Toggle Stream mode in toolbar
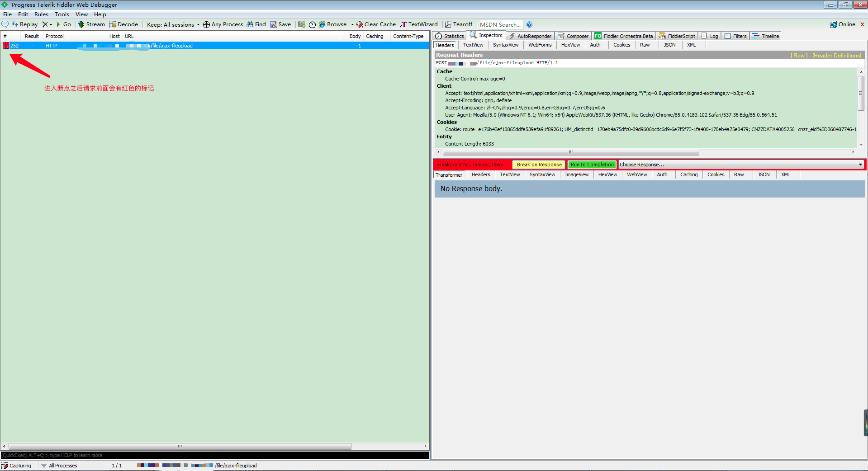The width and height of the screenshot is (868, 471). click(x=91, y=24)
